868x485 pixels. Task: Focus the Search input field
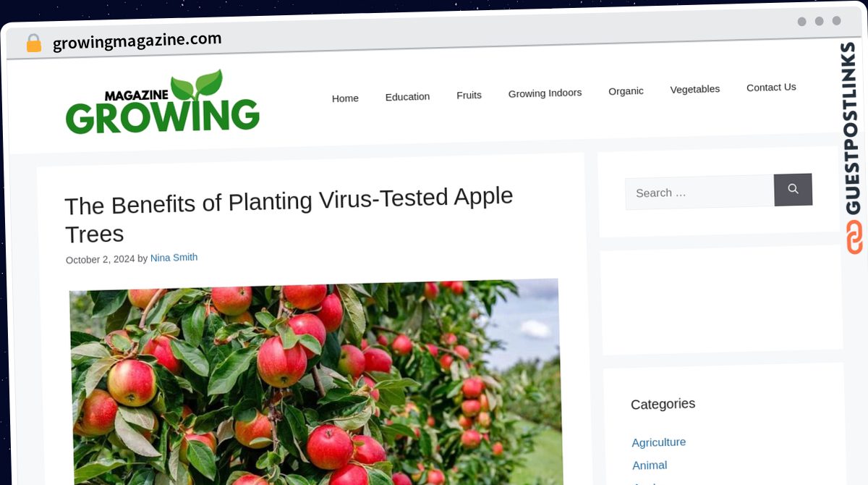click(699, 193)
